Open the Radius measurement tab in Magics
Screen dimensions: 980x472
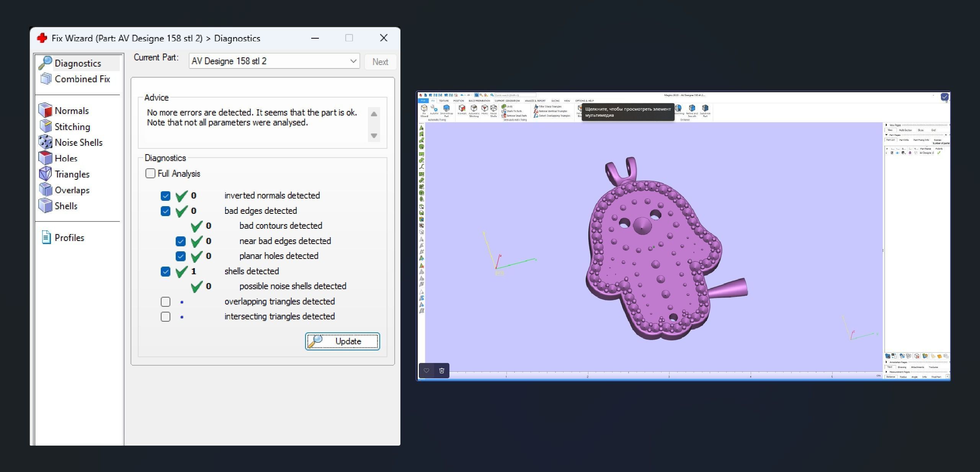903,377
